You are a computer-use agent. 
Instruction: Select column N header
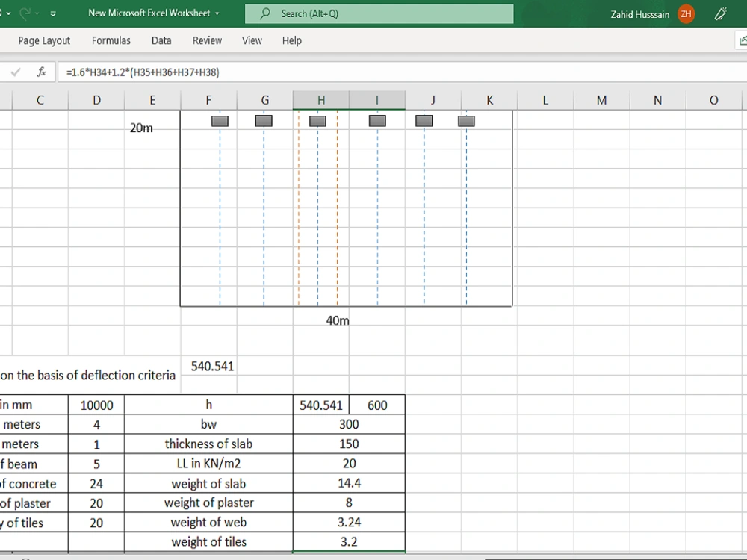pos(658,100)
